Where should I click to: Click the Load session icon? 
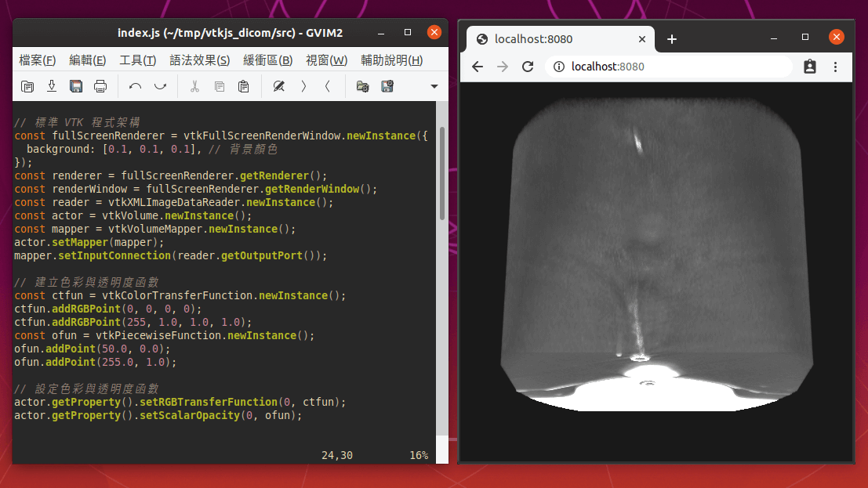362,86
